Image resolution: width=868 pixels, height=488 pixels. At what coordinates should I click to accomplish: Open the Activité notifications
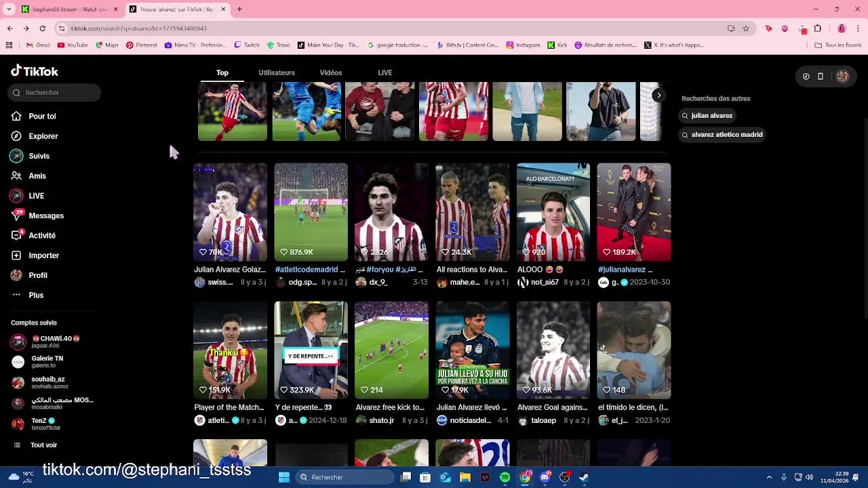point(33,236)
